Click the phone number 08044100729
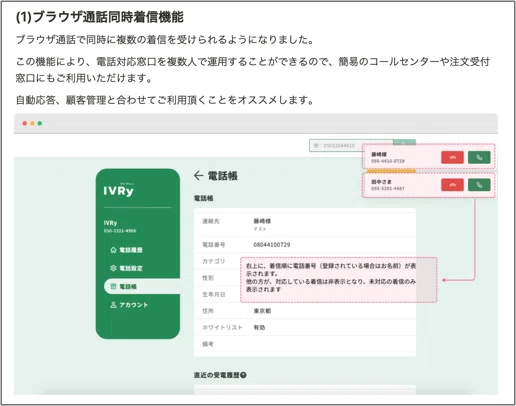 272,245
